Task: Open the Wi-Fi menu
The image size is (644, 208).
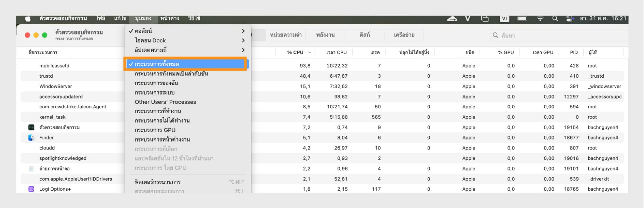Action: (540, 18)
